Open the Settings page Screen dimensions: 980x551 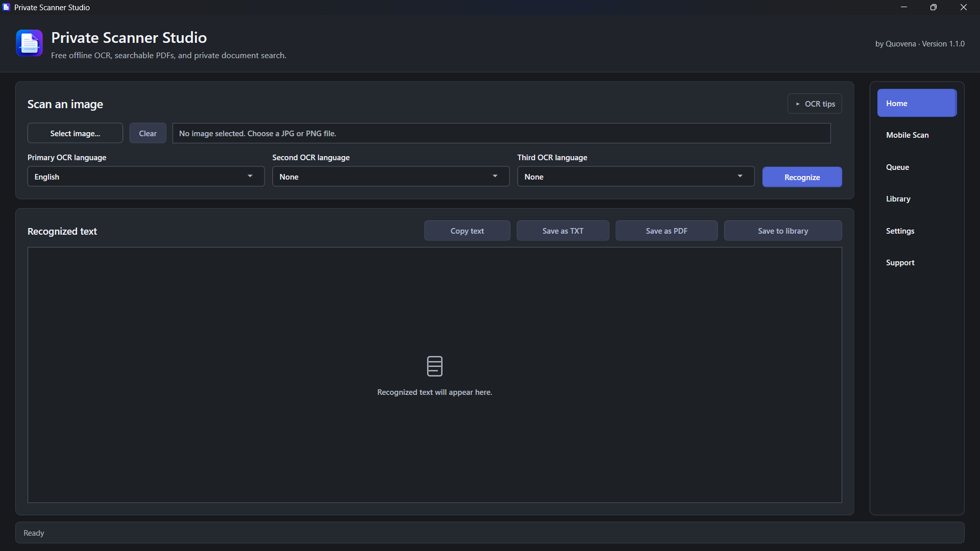pos(917,231)
